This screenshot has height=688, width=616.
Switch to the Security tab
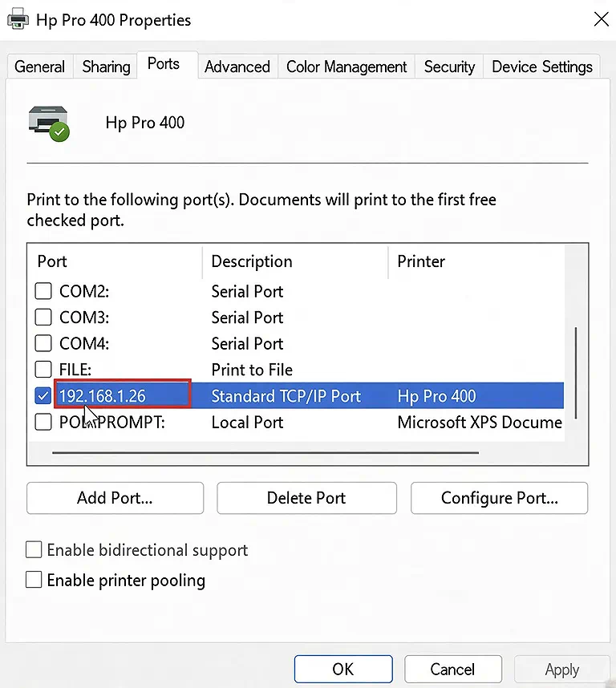[x=449, y=67]
